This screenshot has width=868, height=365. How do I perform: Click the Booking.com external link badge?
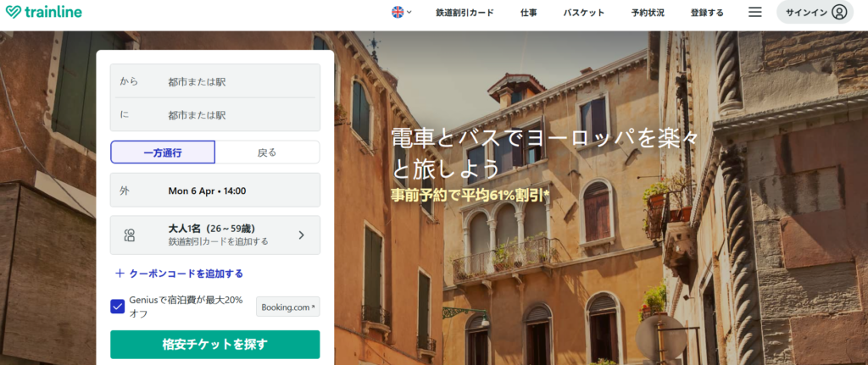(288, 307)
